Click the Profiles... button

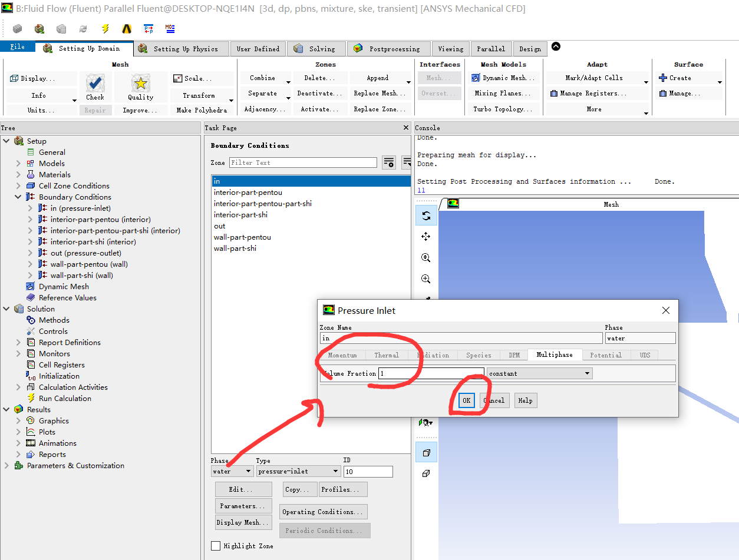(343, 489)
